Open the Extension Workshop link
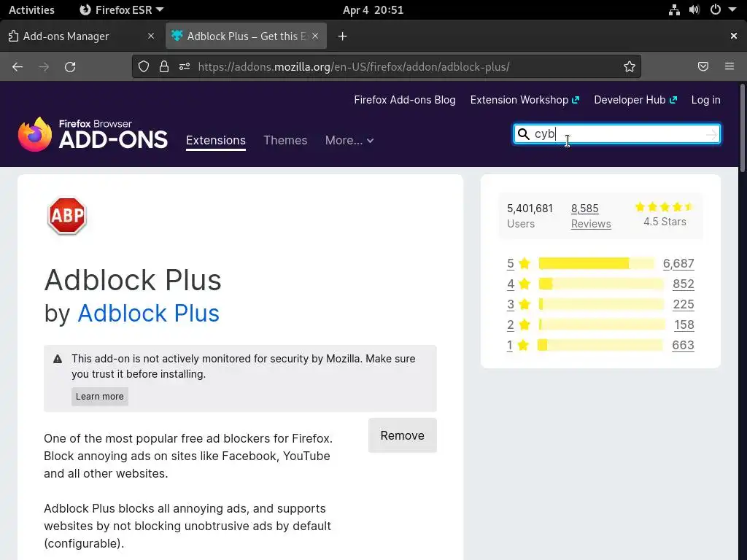Viewport: 747px width, 560px height. (x=525, y=100)
